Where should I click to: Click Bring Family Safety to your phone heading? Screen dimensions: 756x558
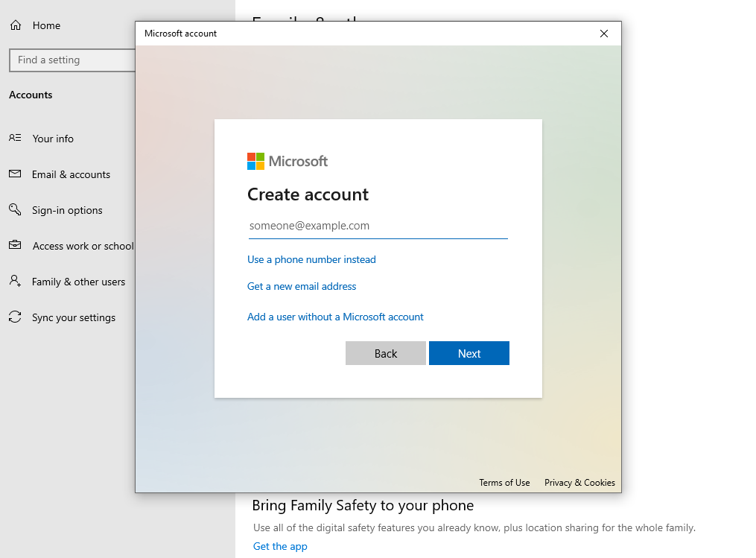point(363,505)
